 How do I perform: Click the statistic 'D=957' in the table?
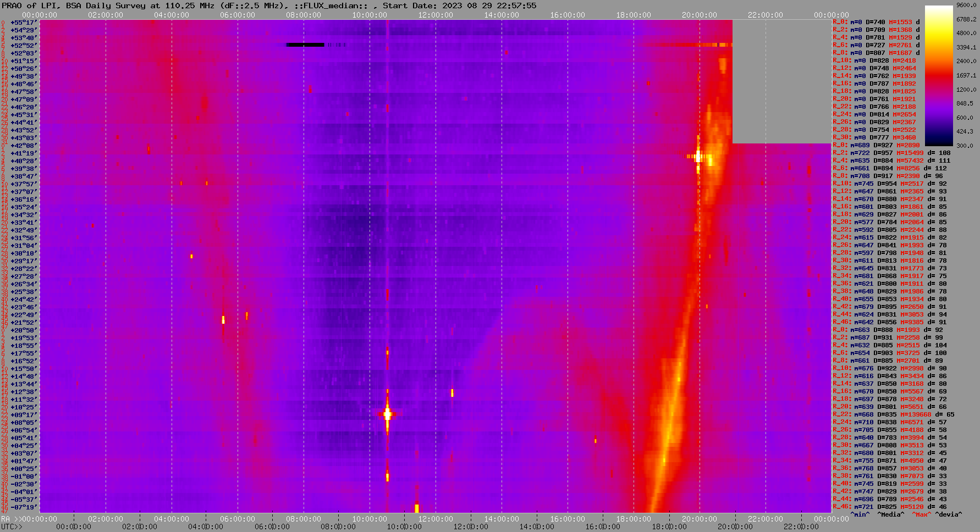pos(883,153)
